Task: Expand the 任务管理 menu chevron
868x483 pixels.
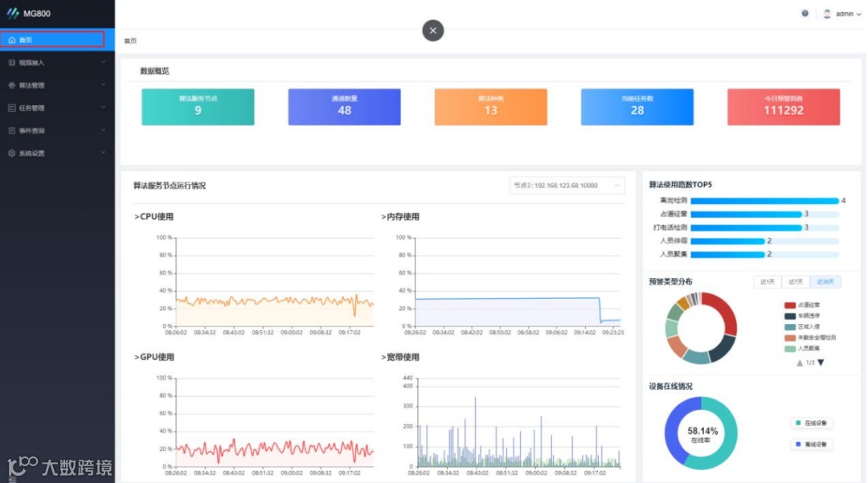Action: 103,108
